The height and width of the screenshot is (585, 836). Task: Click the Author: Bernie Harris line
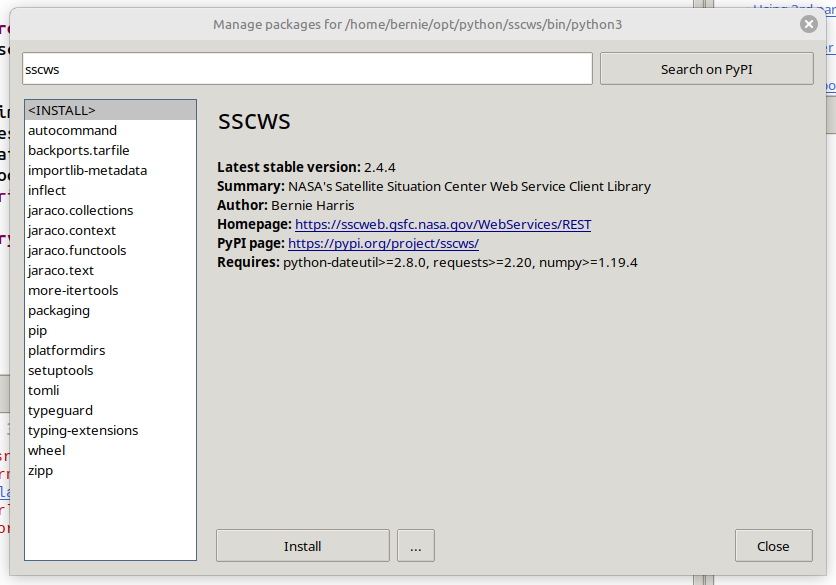(x=285, y=205)
